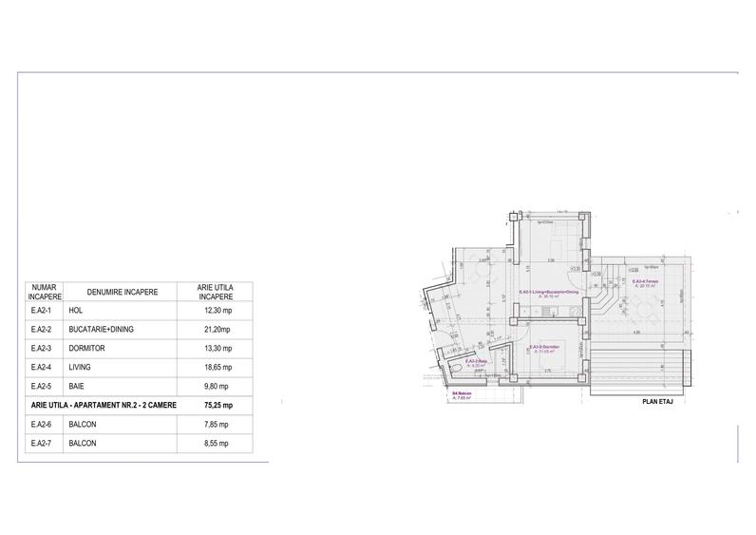The height and width of the screenshot is (535, 756).
Task: Select the 'BALCON' name in the E.A2-6 row
Action: click(83, 425)
